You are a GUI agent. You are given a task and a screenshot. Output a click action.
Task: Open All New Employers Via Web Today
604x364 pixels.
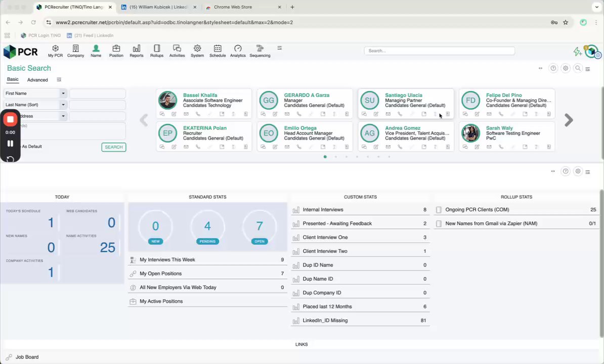coord(208,288)
